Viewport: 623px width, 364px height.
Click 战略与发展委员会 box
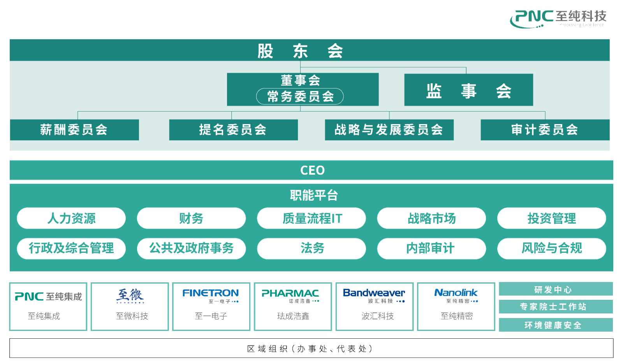pyautogui.click(x=389, y=130)
